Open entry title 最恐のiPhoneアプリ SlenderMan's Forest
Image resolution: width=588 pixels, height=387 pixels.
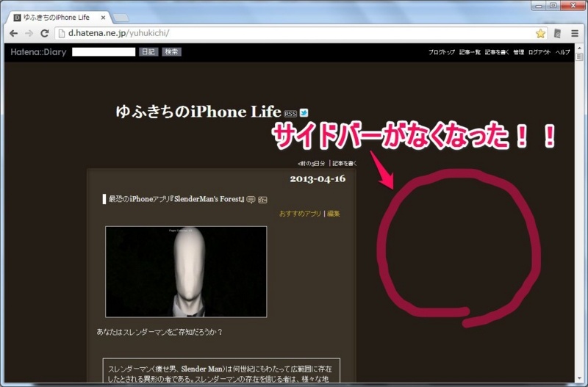coord(176,199)
